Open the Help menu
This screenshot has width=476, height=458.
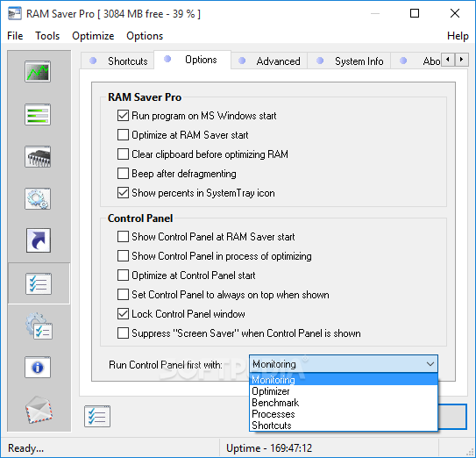[x=458, y=36]
